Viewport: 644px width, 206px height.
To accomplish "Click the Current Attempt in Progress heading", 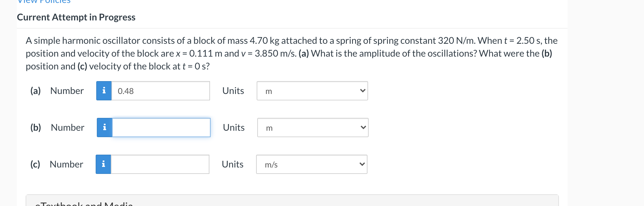I will click(76, 17).
